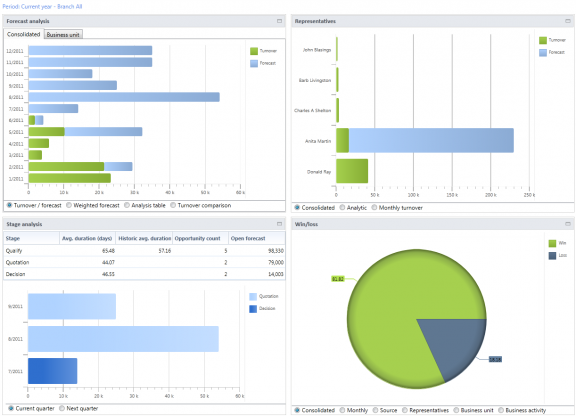Select the Decision stage row
This screenshot has width=576, height=416.
pyautogui.click(x=144, y=274)
